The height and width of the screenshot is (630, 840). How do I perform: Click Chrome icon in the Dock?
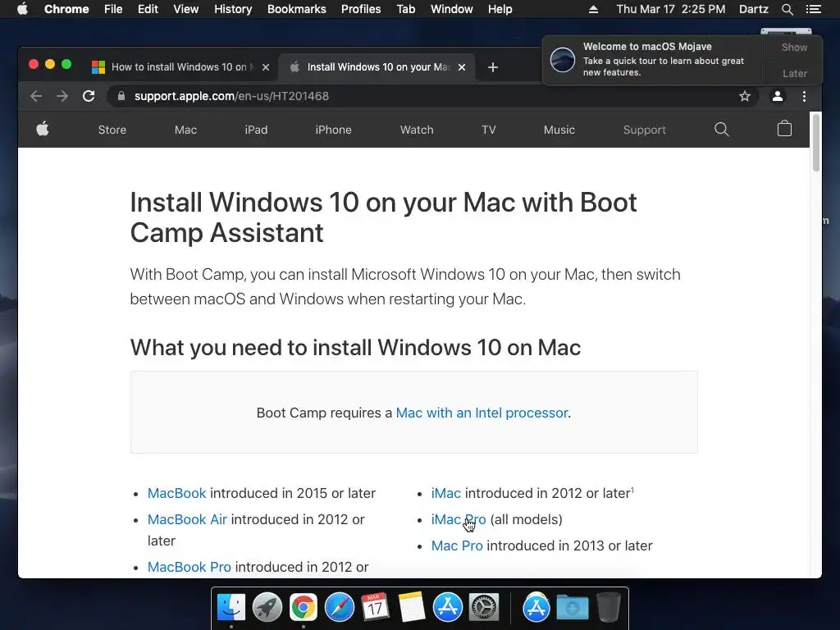(304, 608)
